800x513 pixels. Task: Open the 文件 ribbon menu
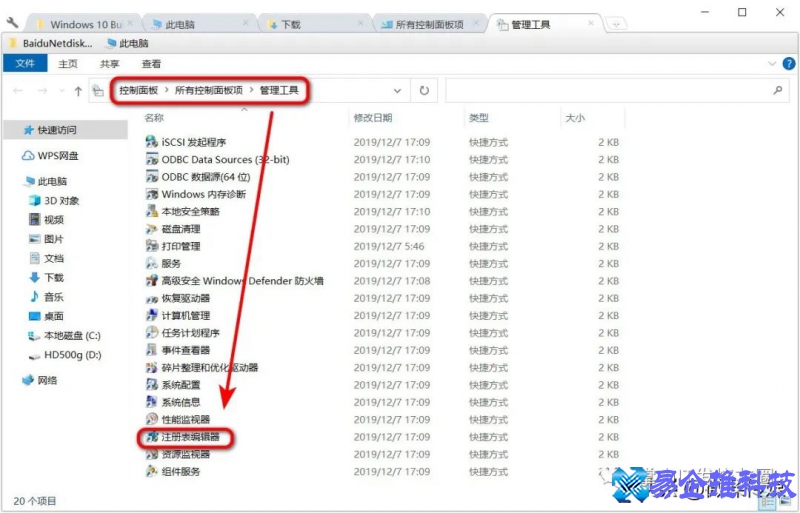pos(25,63)
